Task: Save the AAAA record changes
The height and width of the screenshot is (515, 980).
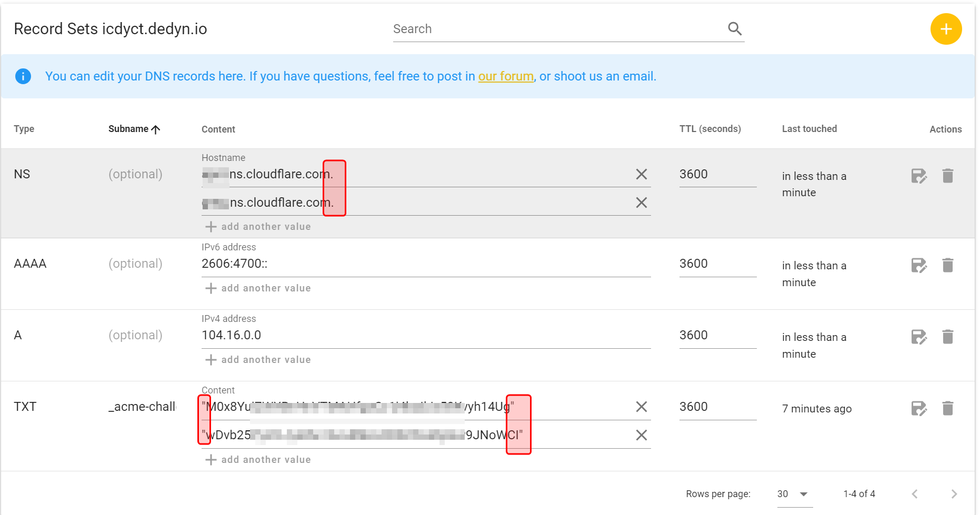Action: 918,265
